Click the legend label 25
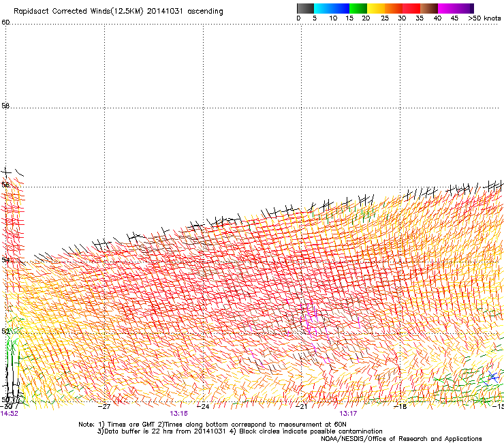This screenshot has width=504, height=443. 385,18
